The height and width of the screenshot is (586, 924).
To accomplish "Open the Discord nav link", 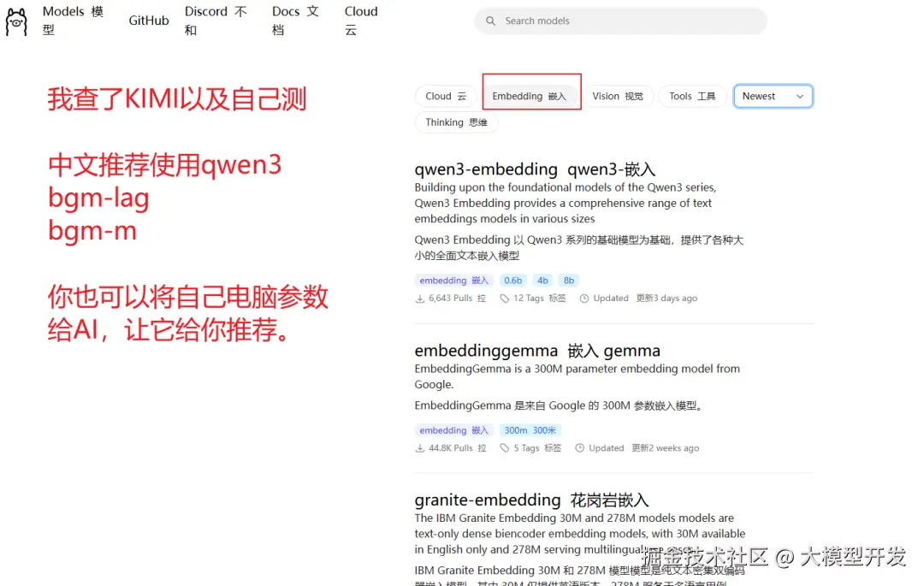I will point(216,21).
